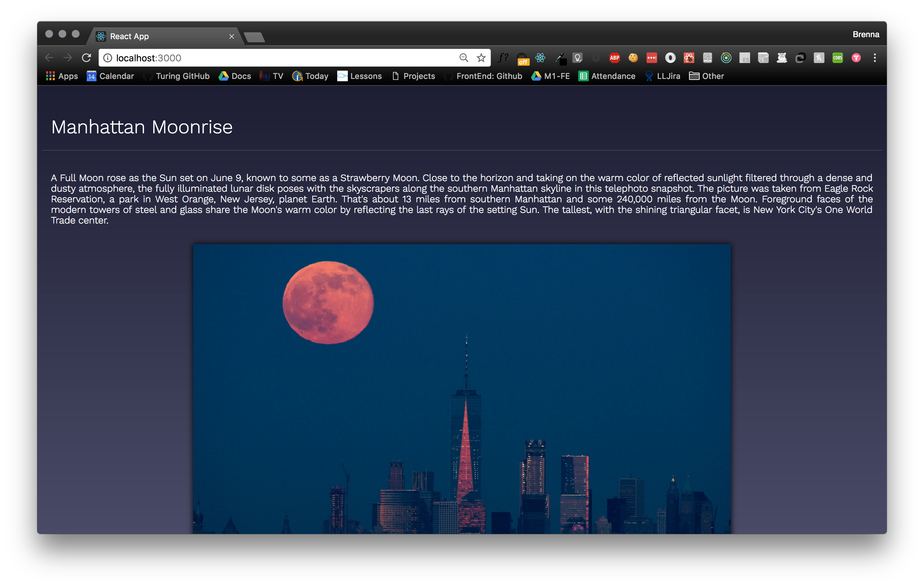
Task: Click the localhost:3000 address field
Action: pos(269,58)
